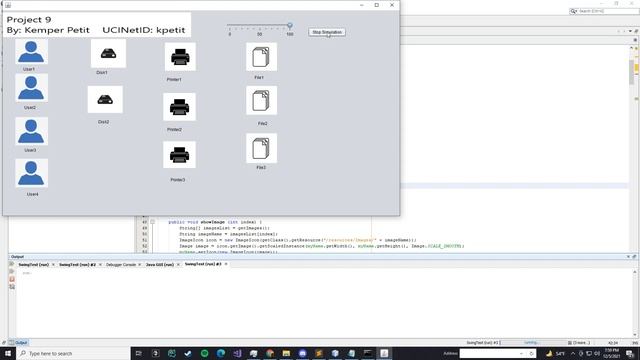Switch to the SwingTest (run) #2 output tab
The image size is (640, 360).
point(77,264)
